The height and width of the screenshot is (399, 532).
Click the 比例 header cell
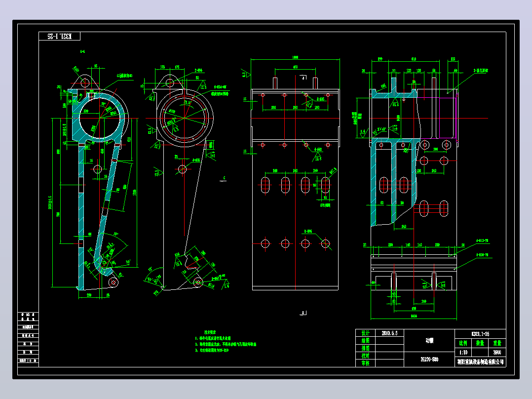(x=463, y=343)
